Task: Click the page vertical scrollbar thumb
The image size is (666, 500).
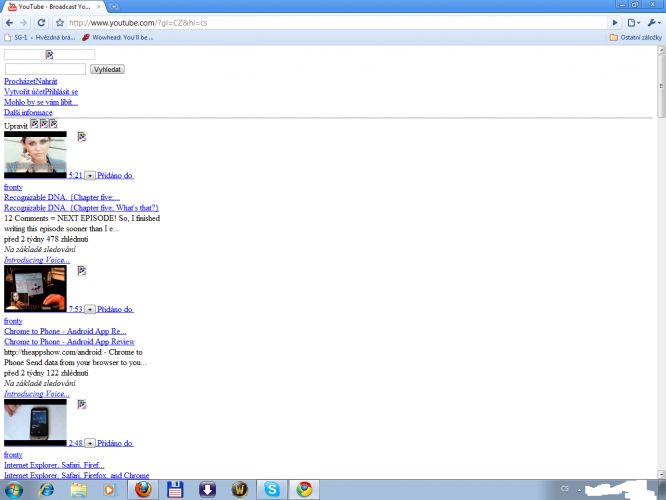Action: 661,86
